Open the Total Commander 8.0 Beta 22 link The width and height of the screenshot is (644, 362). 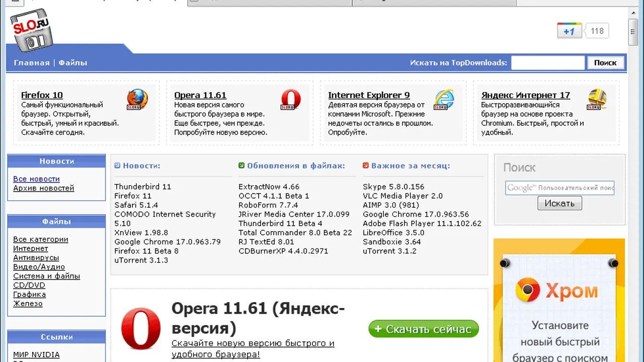click(295, 233)
